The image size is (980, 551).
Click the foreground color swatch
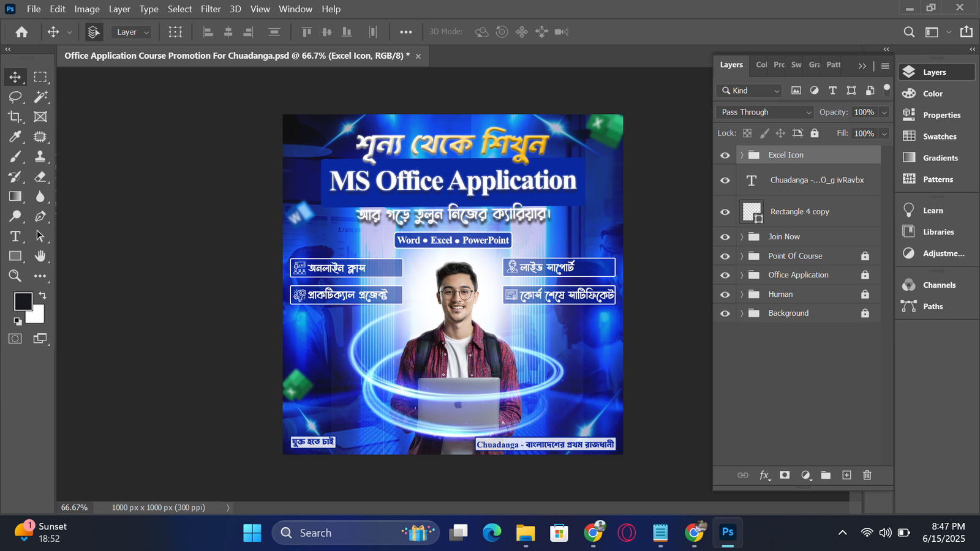point(23,301)
